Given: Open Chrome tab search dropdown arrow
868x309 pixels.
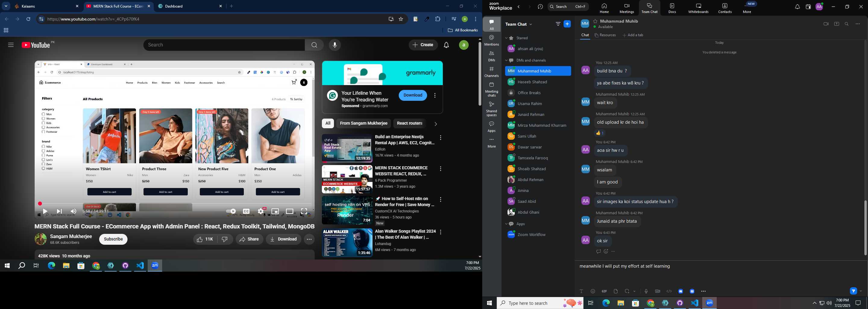Looking at the screenshot, I should pos(6,6).
